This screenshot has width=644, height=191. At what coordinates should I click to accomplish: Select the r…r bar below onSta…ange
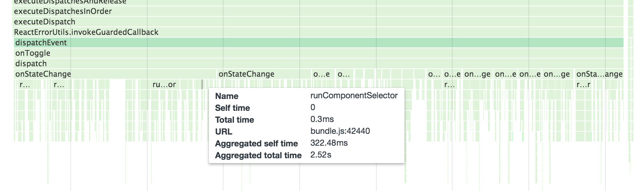(x=583, y=85)
